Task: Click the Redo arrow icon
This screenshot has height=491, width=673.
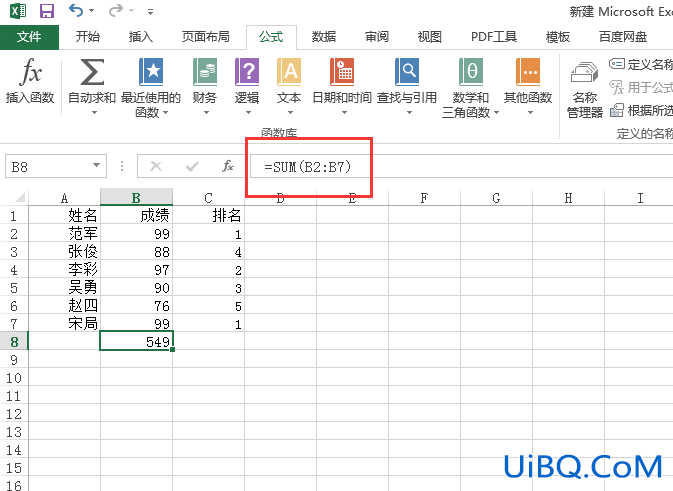Action: coord(115,10)
